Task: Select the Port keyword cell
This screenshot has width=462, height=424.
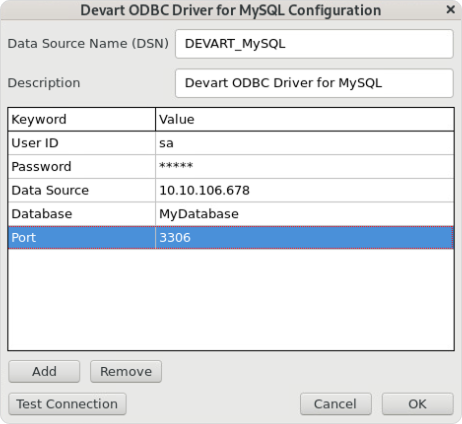Action: click(82, 238)
